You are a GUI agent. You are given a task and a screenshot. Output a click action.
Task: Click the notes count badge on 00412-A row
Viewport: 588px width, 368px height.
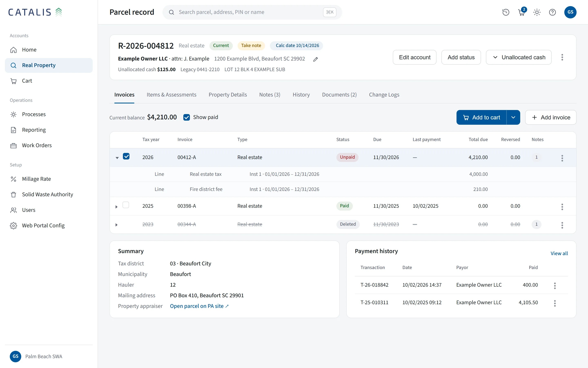coord(536,157)
